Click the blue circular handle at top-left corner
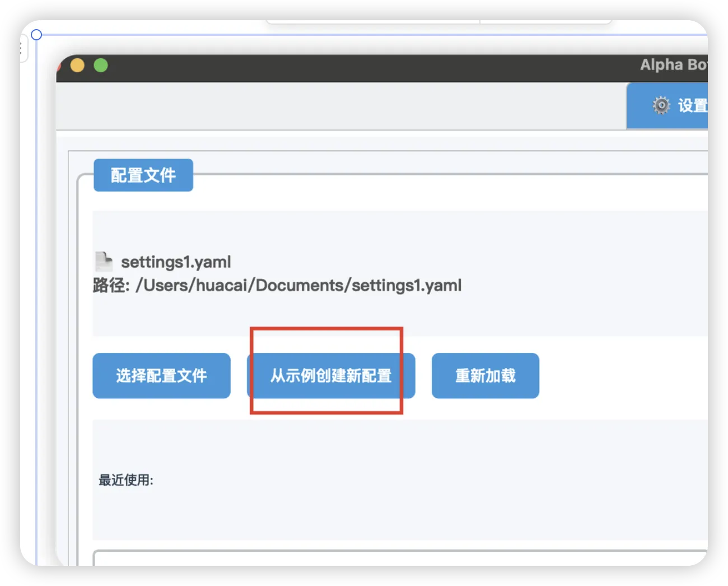This screenshot has height=586, width=728. tap(36, 35)
